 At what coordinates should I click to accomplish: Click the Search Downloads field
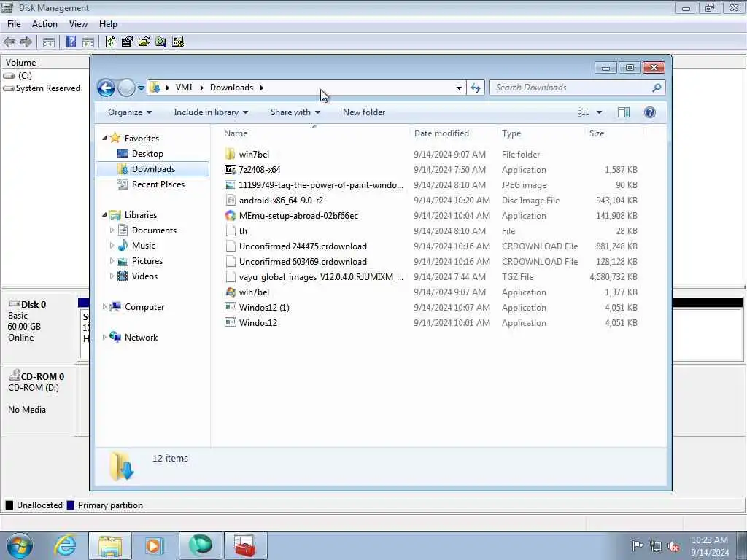(572, 87)
